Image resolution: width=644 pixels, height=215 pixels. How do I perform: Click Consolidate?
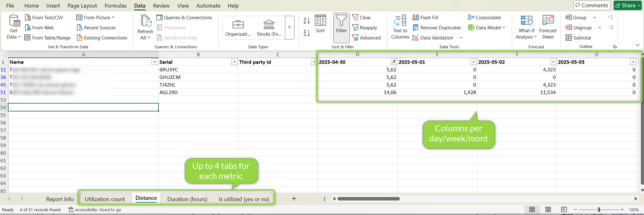pyautogui.click(x=485, y=18)
